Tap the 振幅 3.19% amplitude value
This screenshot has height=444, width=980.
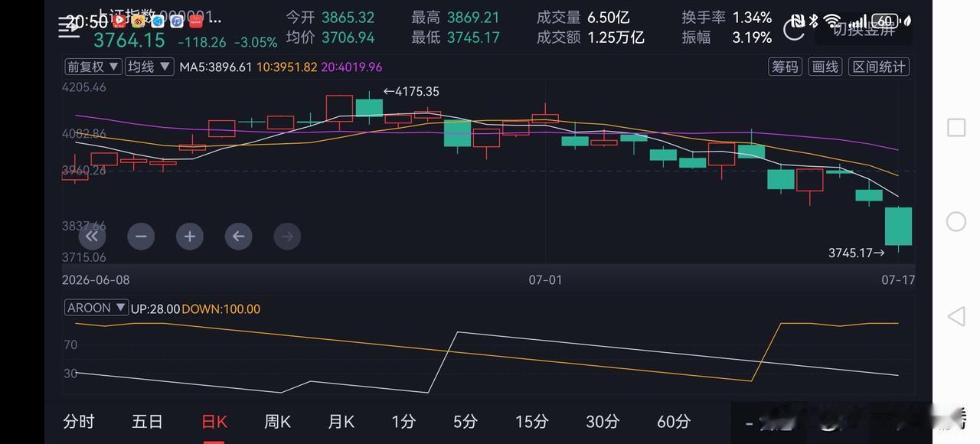tap(727, 38)
